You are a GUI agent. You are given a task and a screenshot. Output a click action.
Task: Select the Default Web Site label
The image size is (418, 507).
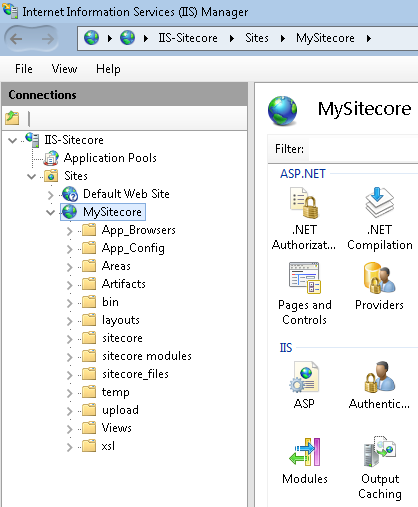pyautogui.click(x=126, y=194)
